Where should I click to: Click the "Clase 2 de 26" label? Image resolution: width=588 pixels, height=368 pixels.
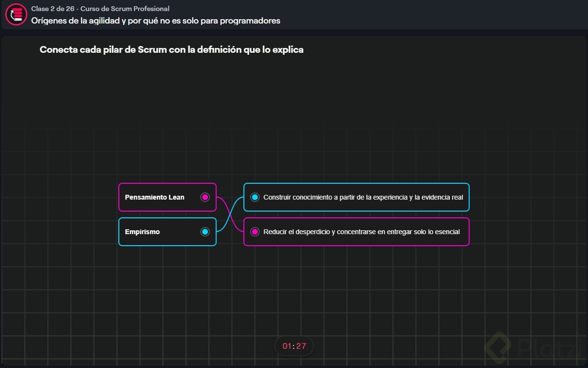[53, 9]
